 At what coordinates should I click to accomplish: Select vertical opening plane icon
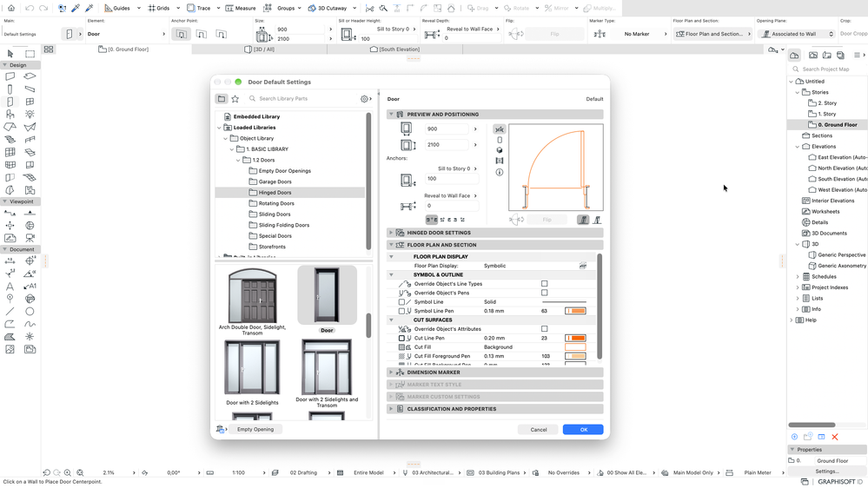(x=597, y=220)
